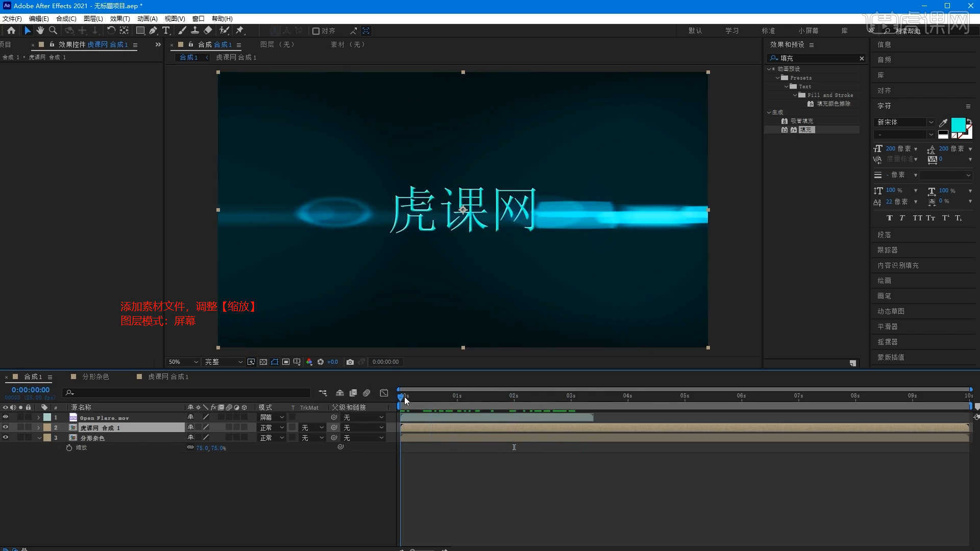The image size is (980, 551).
Task: Collapse the 生成 effects group
Action: point(769,112)
